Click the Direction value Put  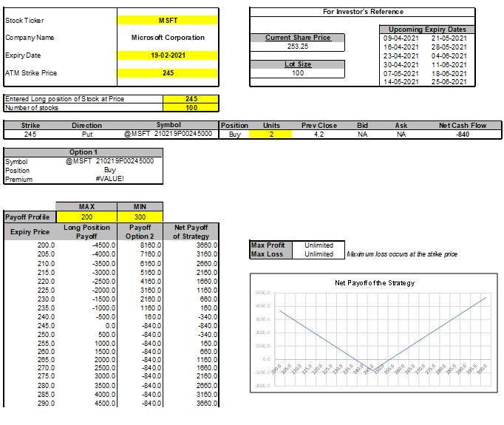(86, 135)
